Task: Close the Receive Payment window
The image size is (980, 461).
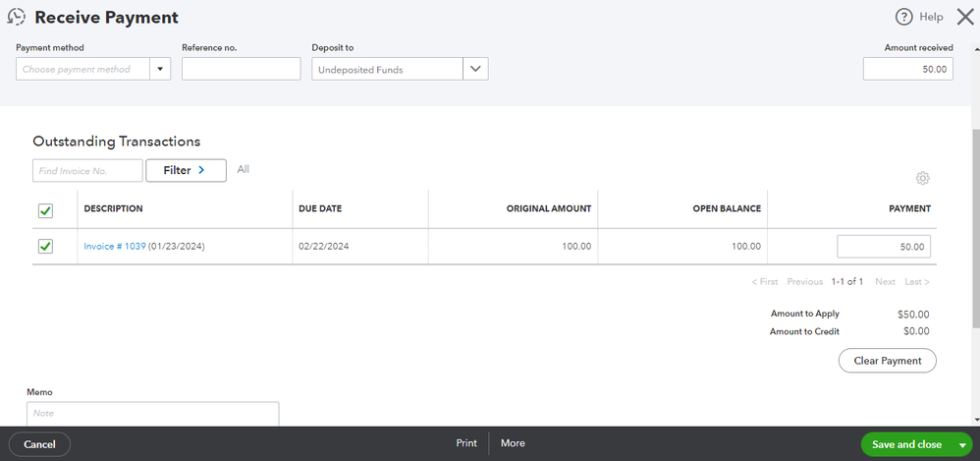Action: pyautogui.click(x=964, y=17)
